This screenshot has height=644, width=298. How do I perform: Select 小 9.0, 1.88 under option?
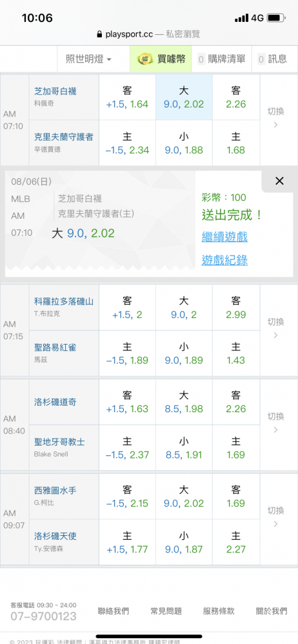click(184, 143)
